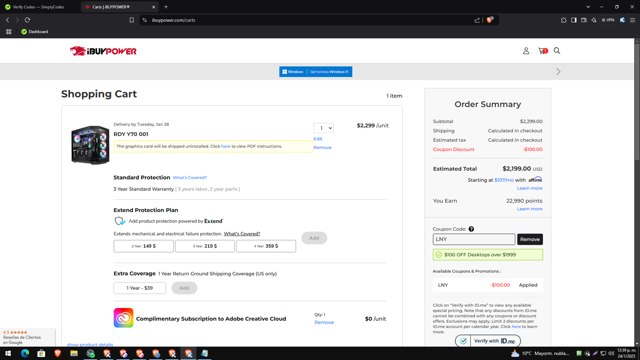Select the 4 Year 359 $ protection plan
Image resolution: width=640 pixels, height=360 pixels.
pyautogui.click(x=266, y=246)
